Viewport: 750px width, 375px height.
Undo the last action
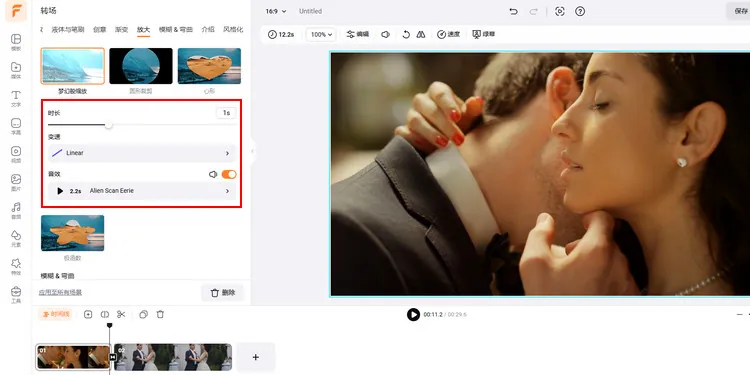pos(514,11)
